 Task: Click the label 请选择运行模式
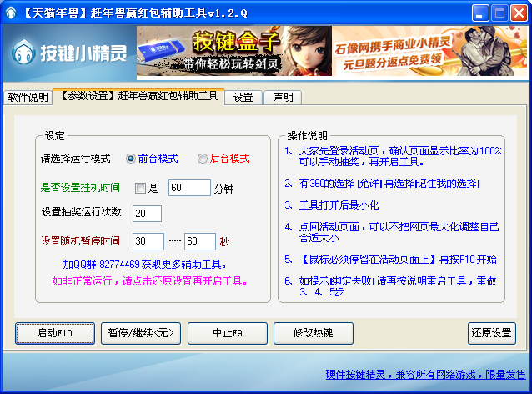[75, 159]
